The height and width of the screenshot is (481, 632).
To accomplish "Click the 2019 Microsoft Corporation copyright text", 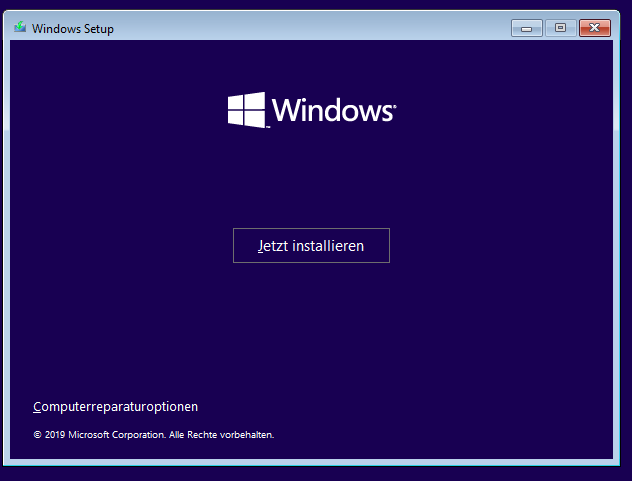I will click(154, 435).
